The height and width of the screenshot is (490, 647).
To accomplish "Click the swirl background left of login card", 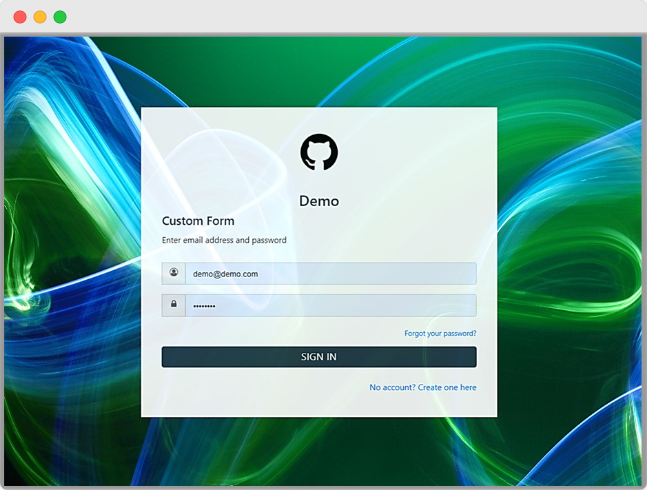I will 70,260.
